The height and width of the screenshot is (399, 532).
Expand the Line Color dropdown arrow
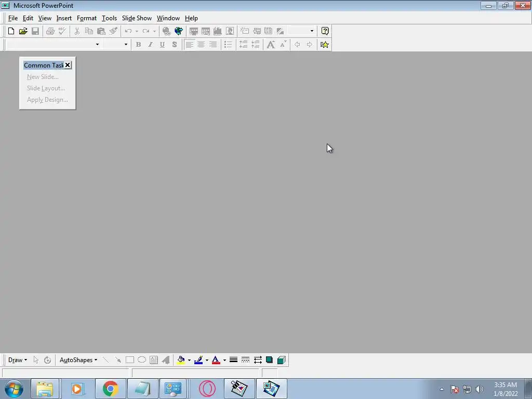(x=207, y=360)
